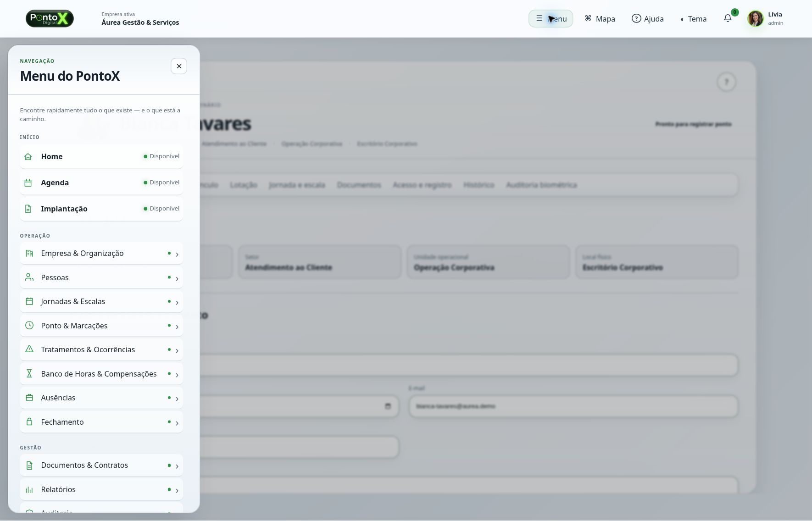Image resolution: width=812 pixels, height=521 pixels.
Task: Open the Ajuda help button
Action: [647, 19]
